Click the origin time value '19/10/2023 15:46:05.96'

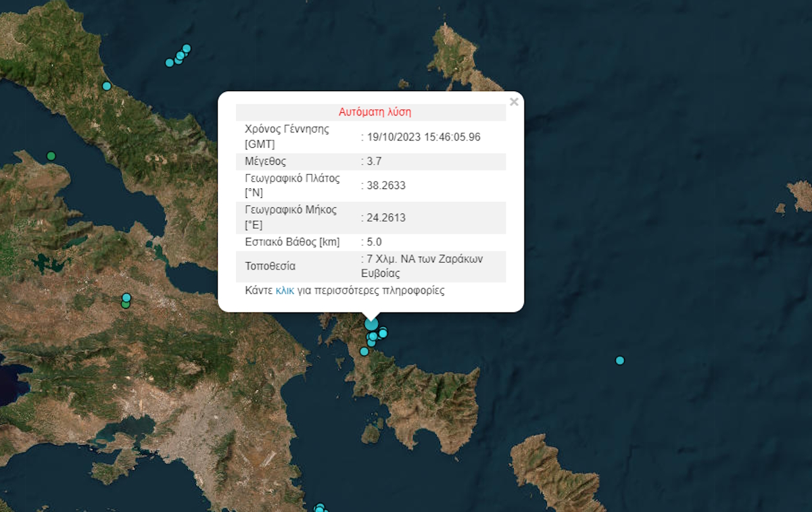pos(423,136)
